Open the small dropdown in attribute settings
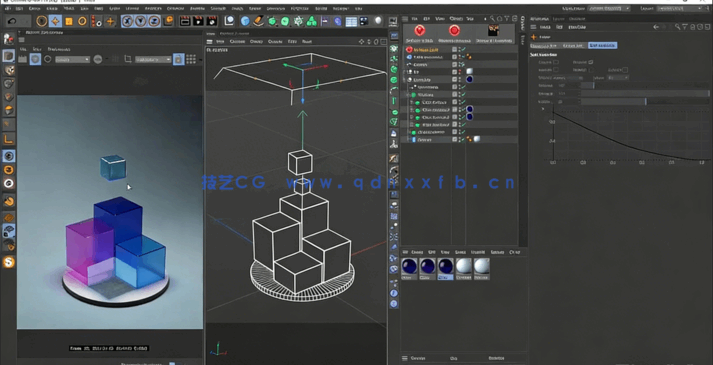This screenshot has width=713, height=365. click(x=618, y=78)
